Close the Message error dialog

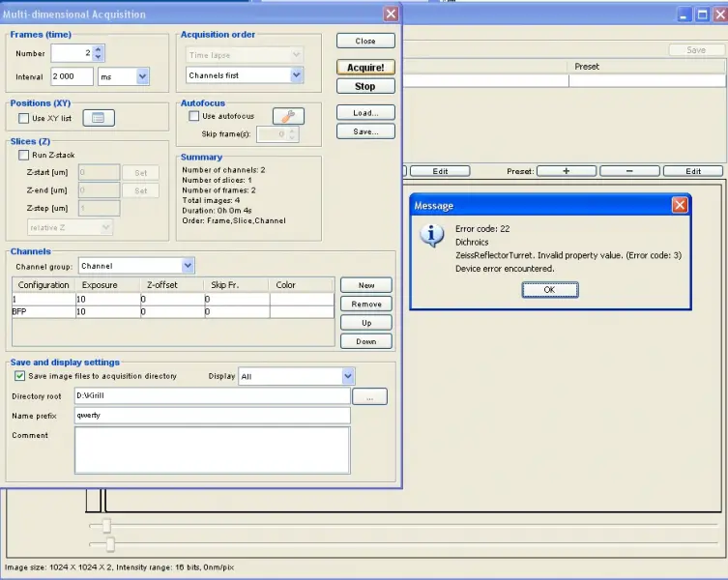pos(680,205)
